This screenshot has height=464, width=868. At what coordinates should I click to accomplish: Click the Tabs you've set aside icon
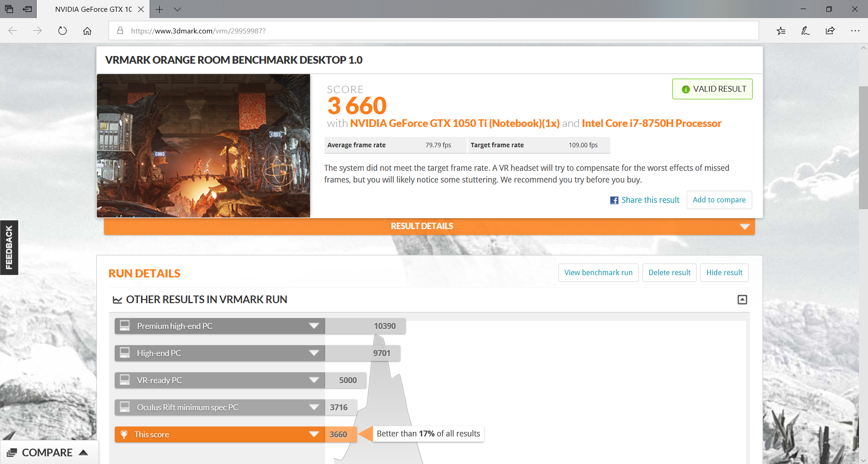[x=9, y=9]
